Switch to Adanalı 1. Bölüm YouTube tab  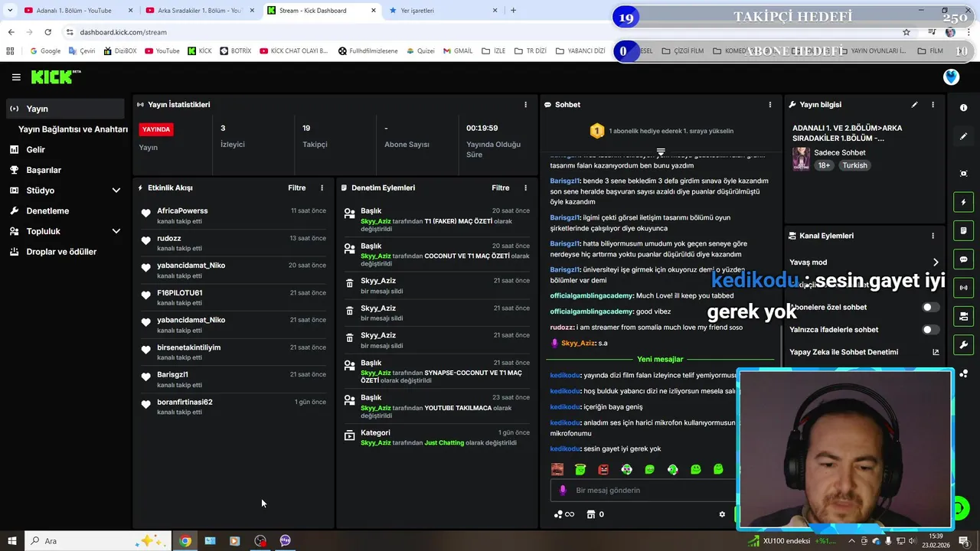(x=78, y=11)
